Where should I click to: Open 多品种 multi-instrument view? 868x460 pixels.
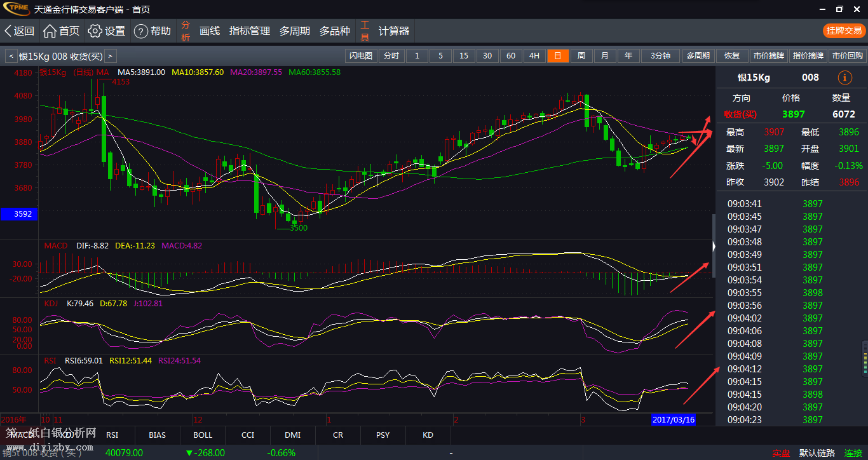click(335, 30)
